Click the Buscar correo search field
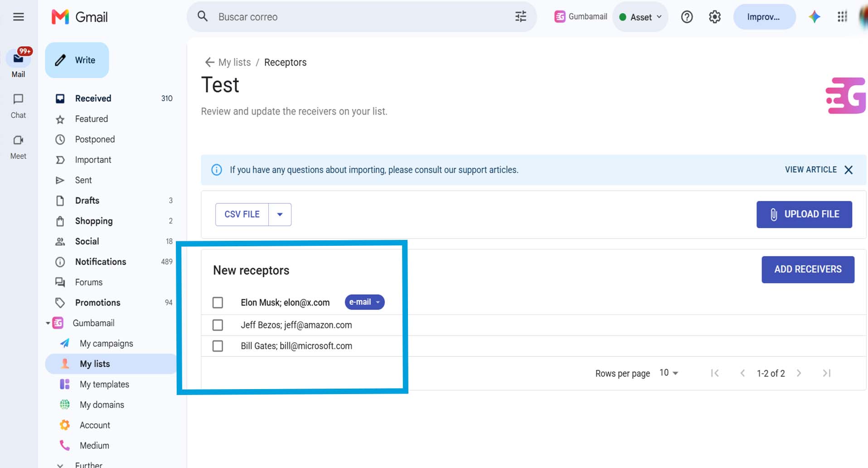Image resolution: width=868 pixels, height=468 pixels. point(362,17)
